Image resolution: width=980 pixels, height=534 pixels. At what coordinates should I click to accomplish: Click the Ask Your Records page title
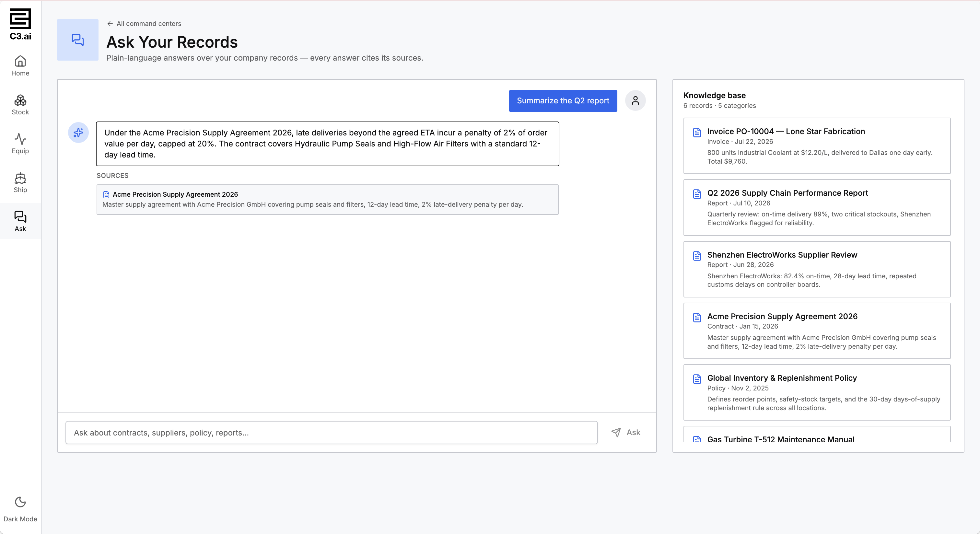172,42
